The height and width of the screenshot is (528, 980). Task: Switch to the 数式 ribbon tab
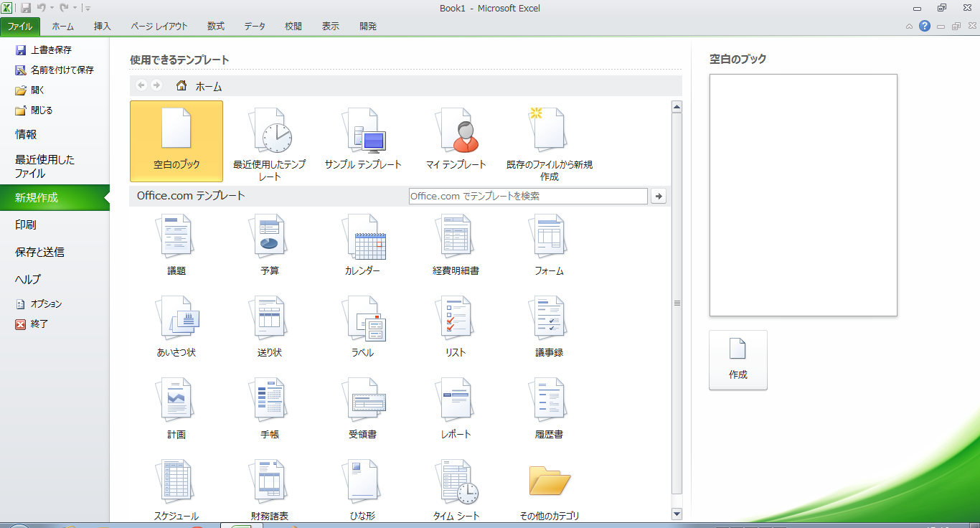tap(215, 27)
